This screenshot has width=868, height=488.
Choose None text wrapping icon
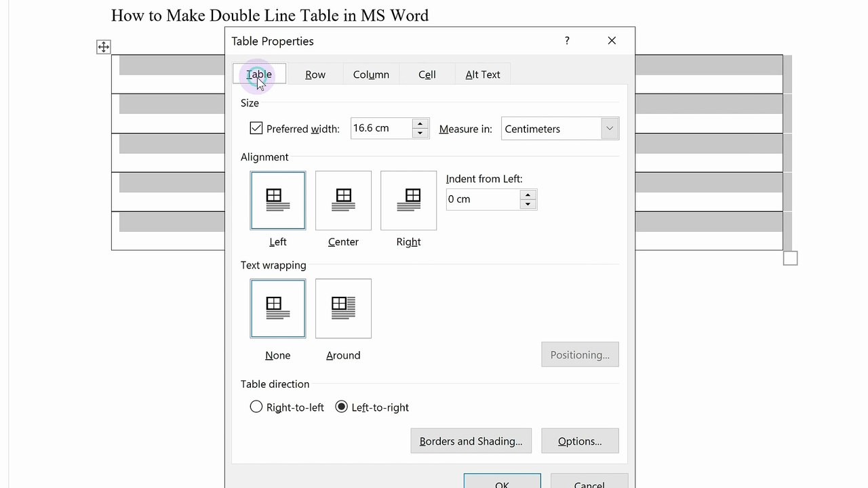click(278, 308)
